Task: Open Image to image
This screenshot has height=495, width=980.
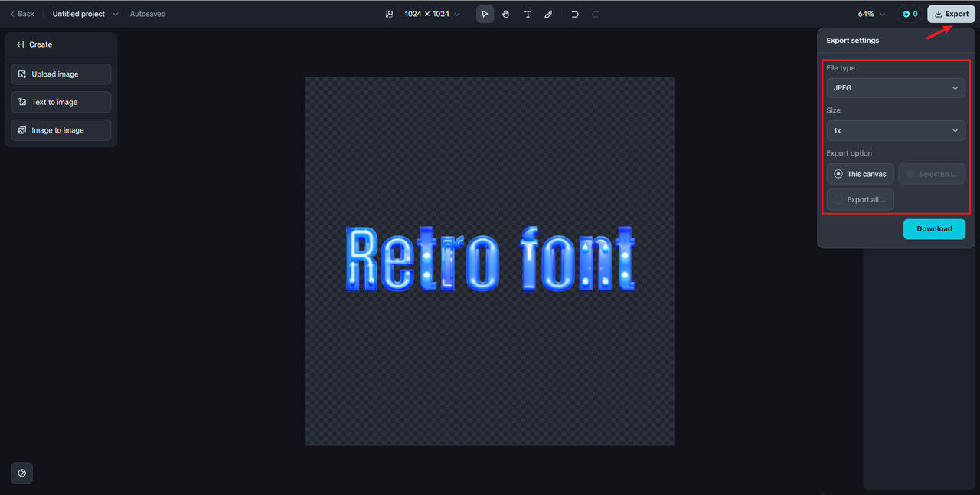Action: click(x=61, y=130)
